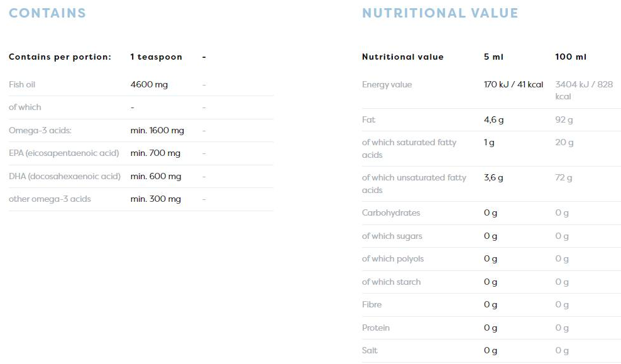Click the 5 ml column header
621x364 pixels.
(x=493, y=57)
